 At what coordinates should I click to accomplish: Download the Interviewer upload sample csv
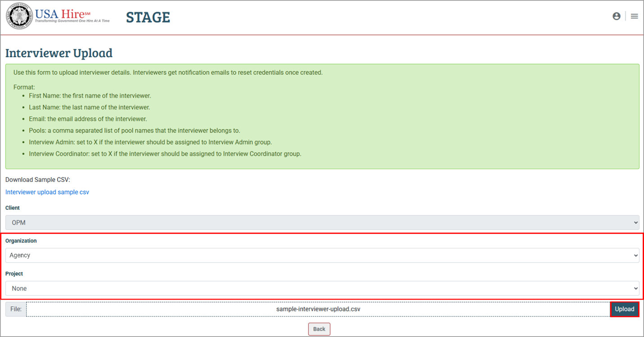[47, 192]
